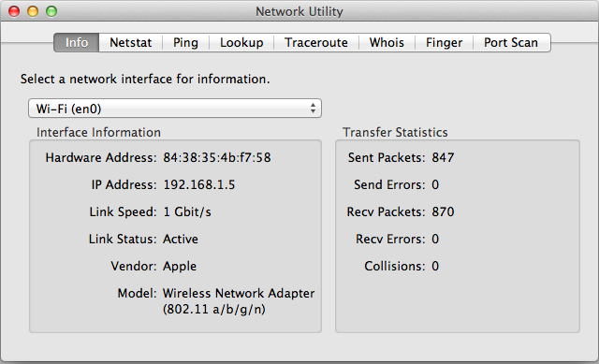The height and width of the screenshot is (364, 599).
Task: Click the model text Wireless Network Adapter
Action: click(239, 293)
